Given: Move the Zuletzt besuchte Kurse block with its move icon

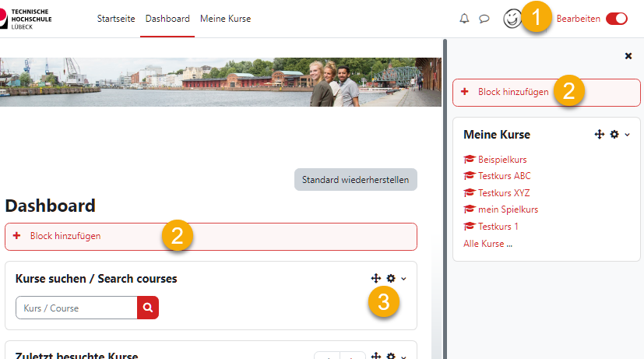Looking at the screenshot, I should pyautogui.click(x=376, y=356).
